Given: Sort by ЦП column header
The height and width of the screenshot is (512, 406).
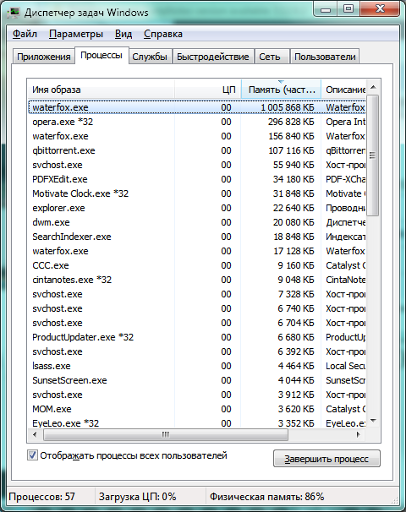Looking at the screenshot, I should coord(208,90).
